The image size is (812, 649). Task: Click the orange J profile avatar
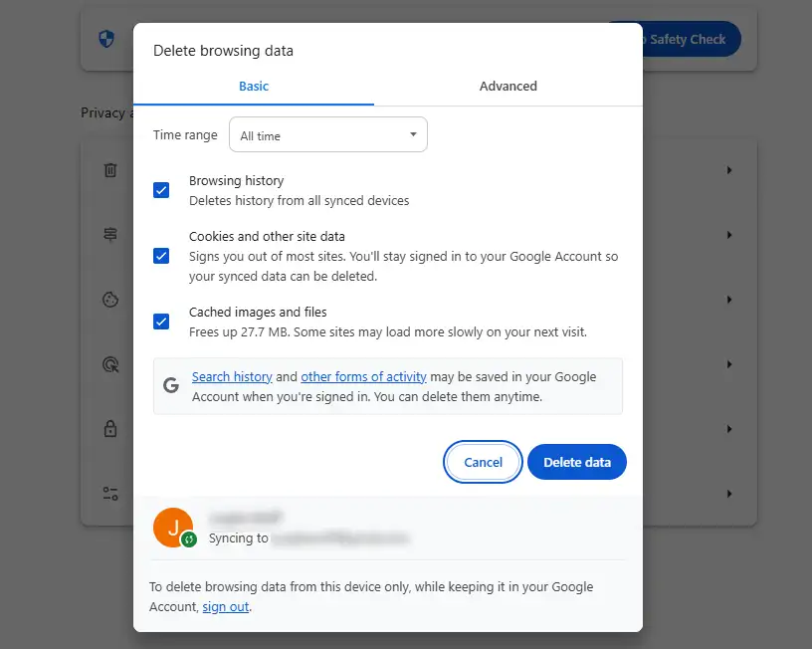click(173, 529)
